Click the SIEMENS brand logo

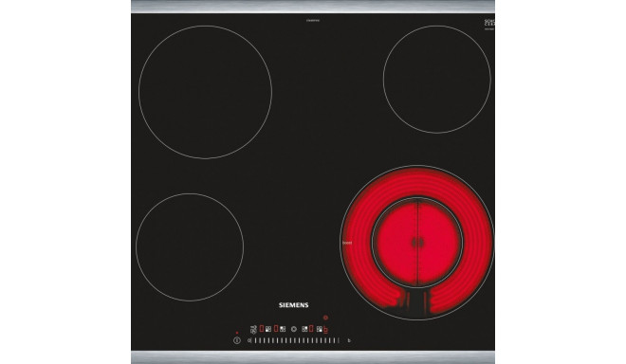293,305
